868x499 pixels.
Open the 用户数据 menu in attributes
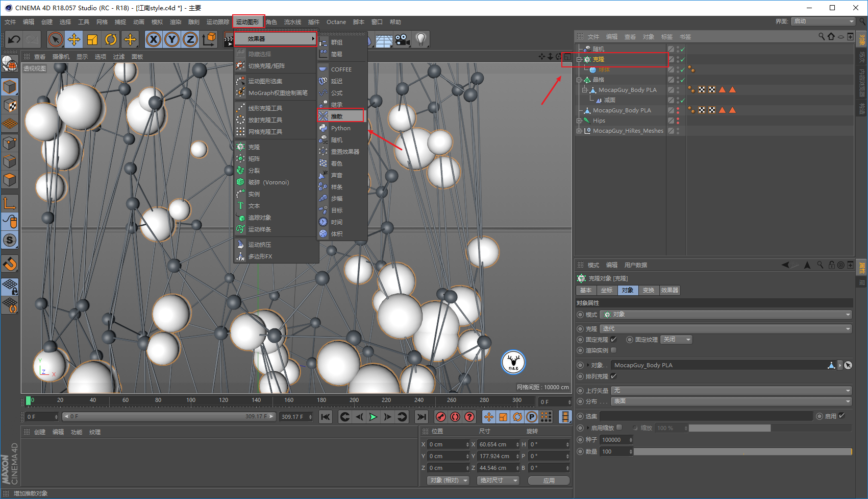(x=636, y=265)
